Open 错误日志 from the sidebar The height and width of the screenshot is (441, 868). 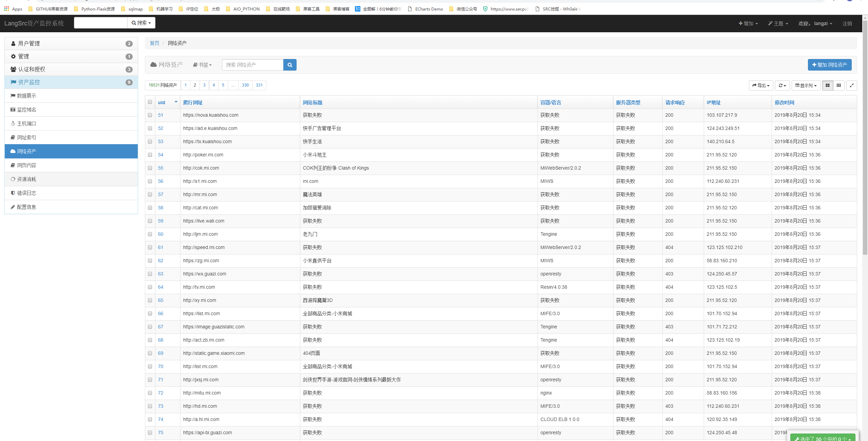pos(26,193)
